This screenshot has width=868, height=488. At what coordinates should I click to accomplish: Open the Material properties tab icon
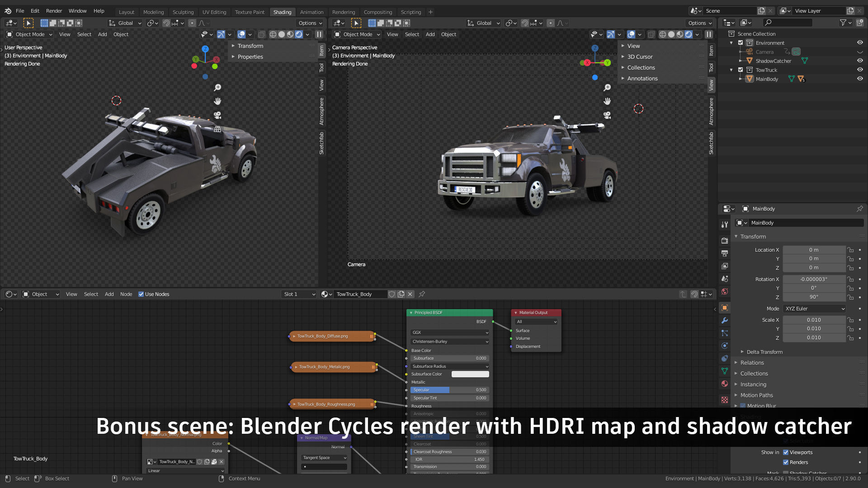725,384
